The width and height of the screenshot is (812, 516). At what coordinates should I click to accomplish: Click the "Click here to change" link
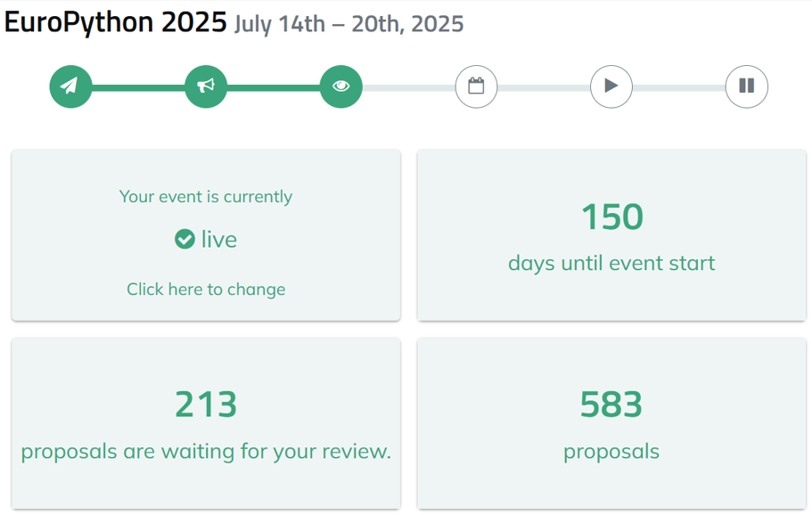[x=206, y=289]
